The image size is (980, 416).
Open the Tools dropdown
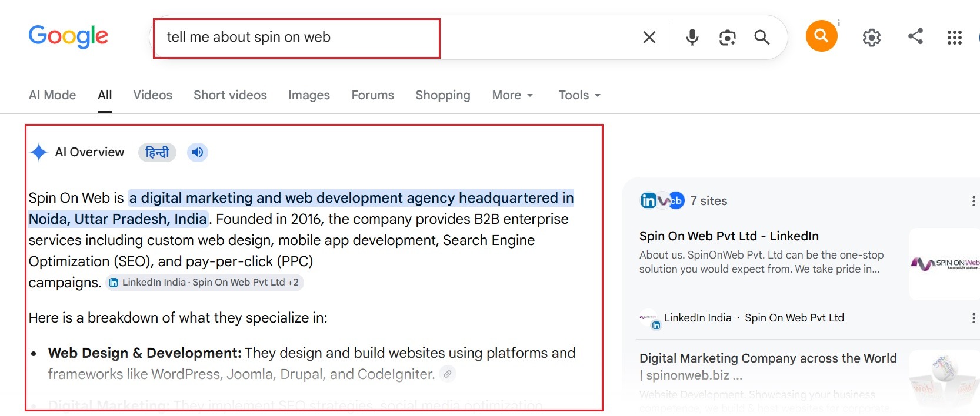579,95
